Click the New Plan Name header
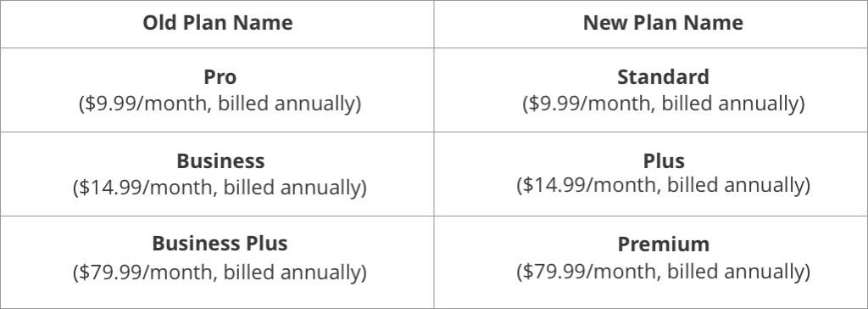 point(663,23)
